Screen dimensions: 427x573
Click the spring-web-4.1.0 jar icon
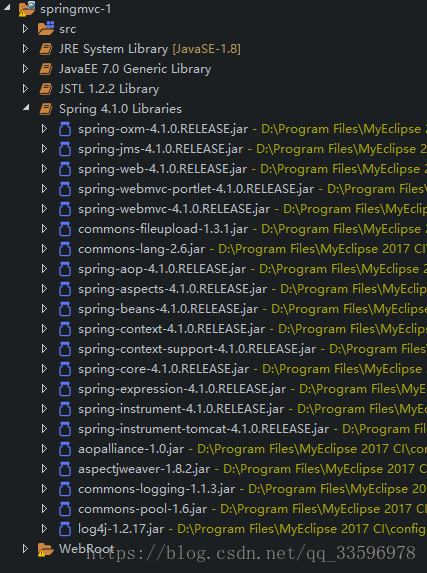pos(65,169)
